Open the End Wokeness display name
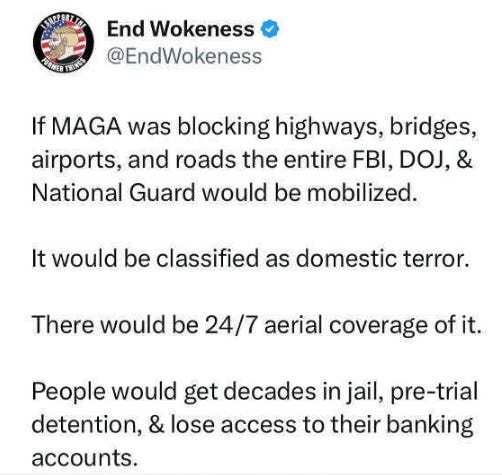Viewport: 502px width, 475px height. [180, 29]
